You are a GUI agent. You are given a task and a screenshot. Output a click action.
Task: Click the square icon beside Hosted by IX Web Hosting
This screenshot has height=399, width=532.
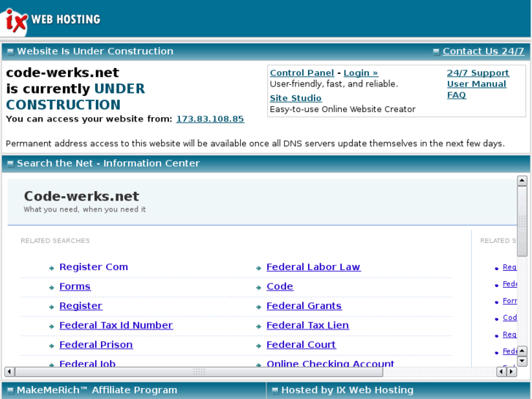pos(275,391)
